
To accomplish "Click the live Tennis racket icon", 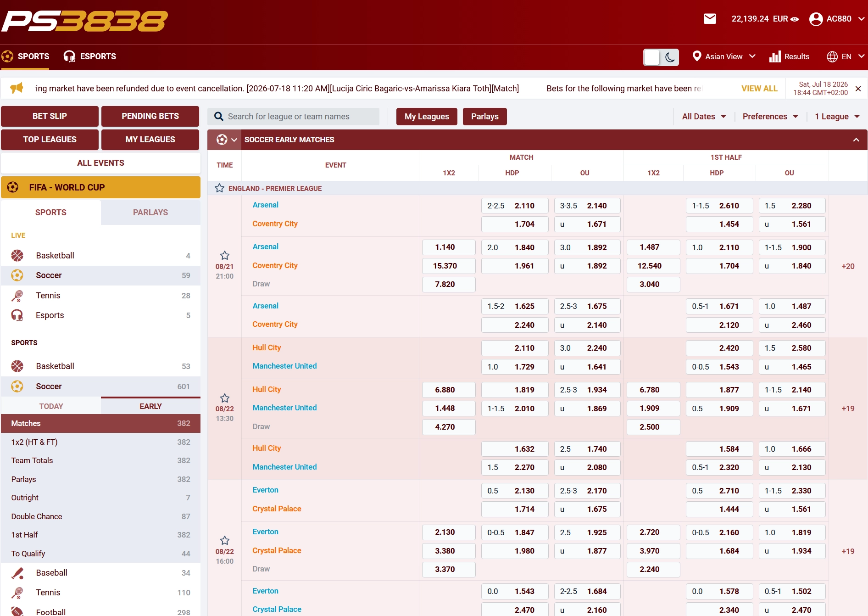I will [x=17, y=296].
